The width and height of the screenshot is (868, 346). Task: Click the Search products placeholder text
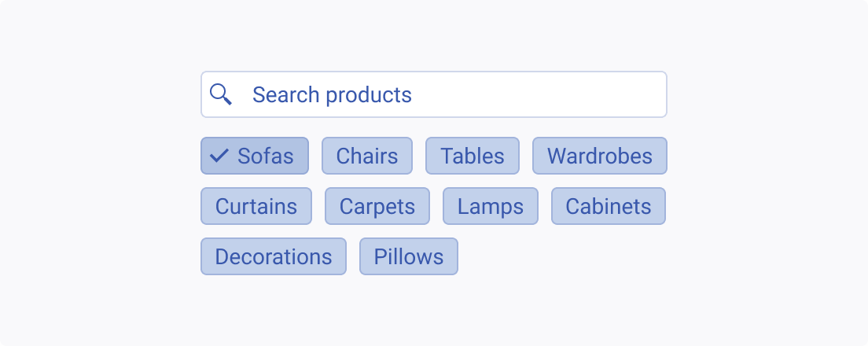click(332, 94)
